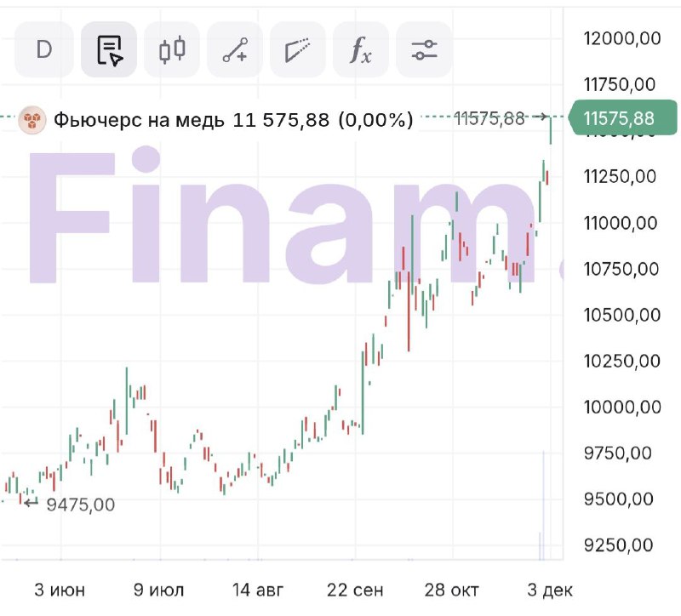Click the green 11575,88 current price tag
The width and height of the screenshot is (681, 616).
(x=622, y=118)
